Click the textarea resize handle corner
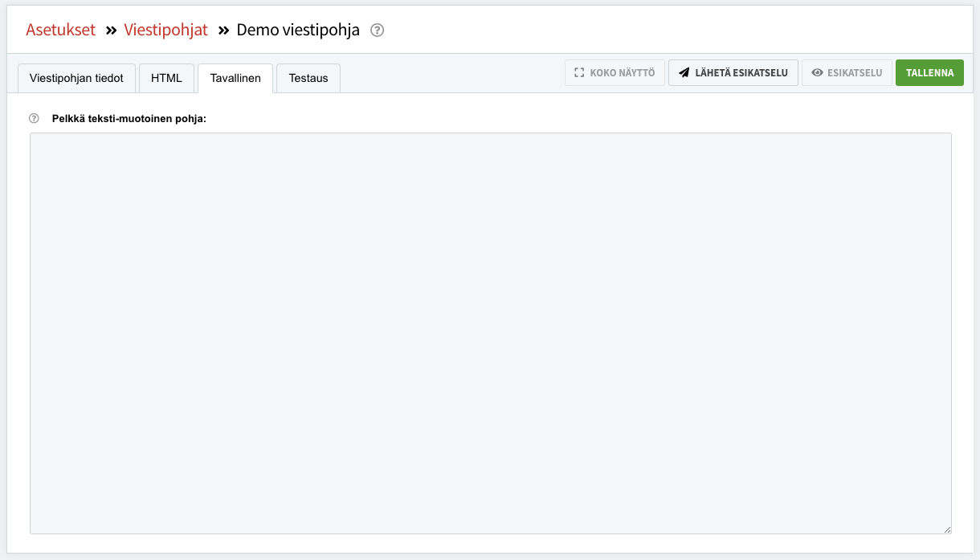This screenshot has height=560, width=980. point(947,529)
